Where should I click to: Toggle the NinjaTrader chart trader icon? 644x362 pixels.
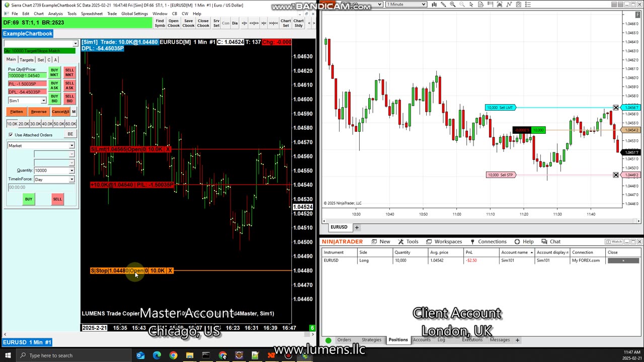(490, 5)
